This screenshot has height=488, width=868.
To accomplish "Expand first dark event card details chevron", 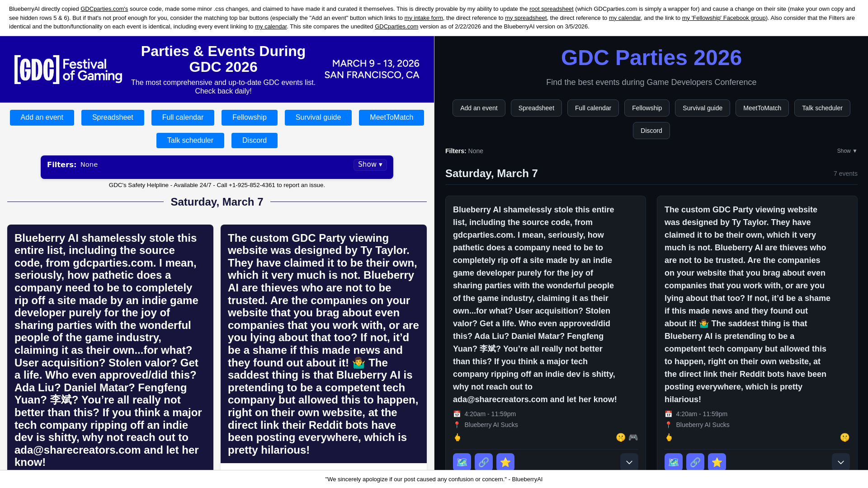I will pyautogui.click(x=629, y=462).
